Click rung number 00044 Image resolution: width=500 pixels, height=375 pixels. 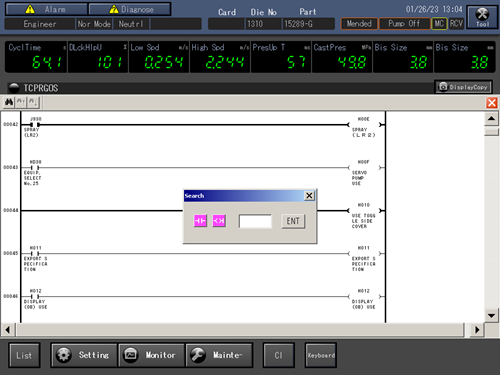tap(11, 210)
